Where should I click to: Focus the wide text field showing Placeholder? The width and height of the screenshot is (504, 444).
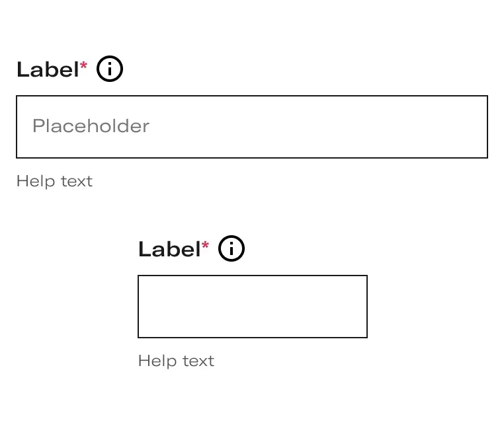(x=252, y=127)
